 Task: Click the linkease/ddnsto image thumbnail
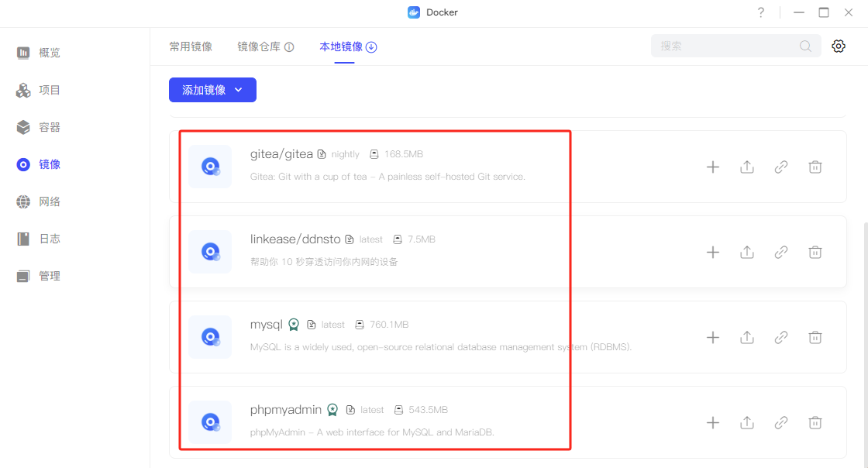(210, 252)
